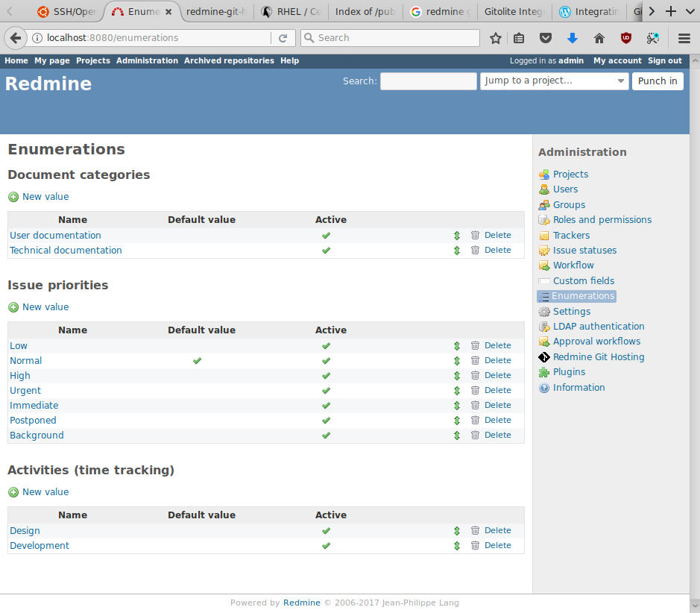Open Plugins in Administration sidebar
This screenshot has height=613, width=700.
tap(570, 372)
